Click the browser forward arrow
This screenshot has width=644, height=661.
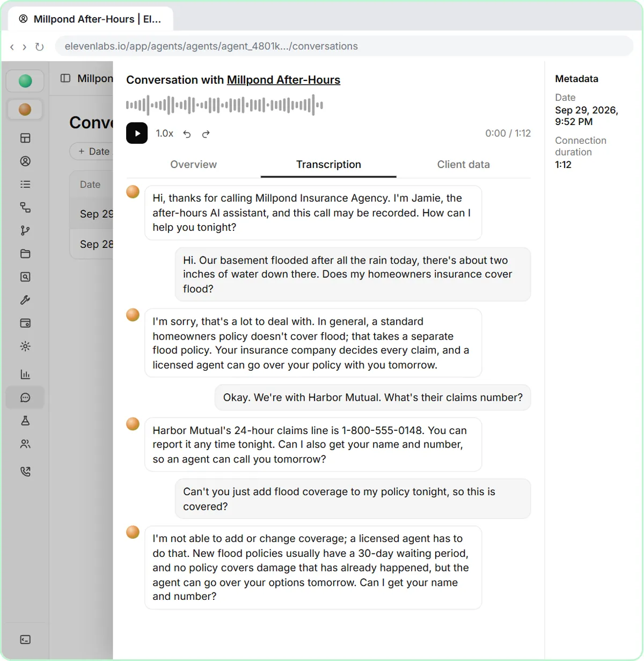tap(24, 47)
